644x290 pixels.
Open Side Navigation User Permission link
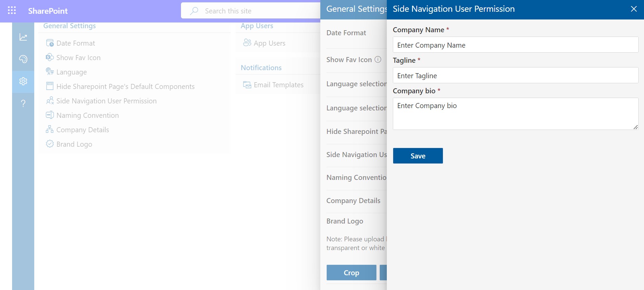106,101
